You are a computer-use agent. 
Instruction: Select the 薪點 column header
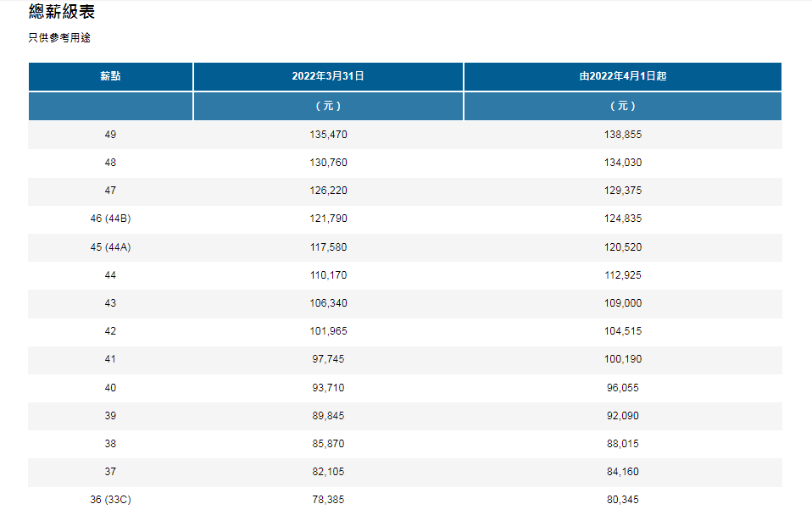point(110,76)
